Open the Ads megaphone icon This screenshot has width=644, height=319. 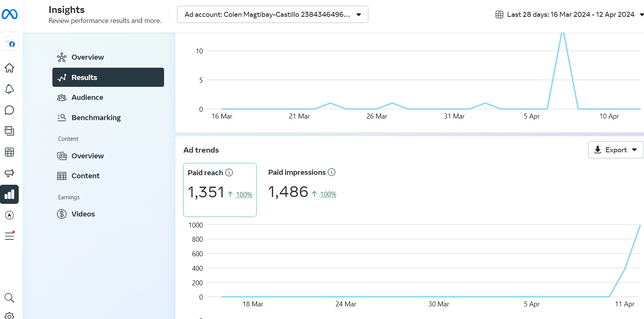coord(10,173)
